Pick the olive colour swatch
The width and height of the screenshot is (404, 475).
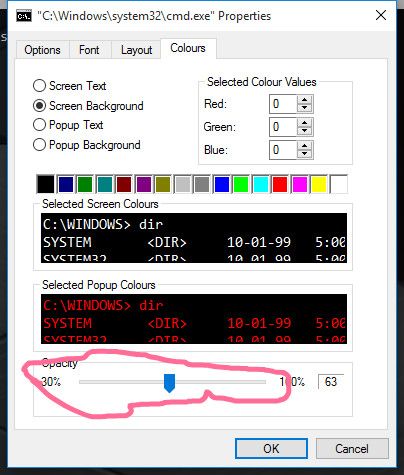click(163, 184)
